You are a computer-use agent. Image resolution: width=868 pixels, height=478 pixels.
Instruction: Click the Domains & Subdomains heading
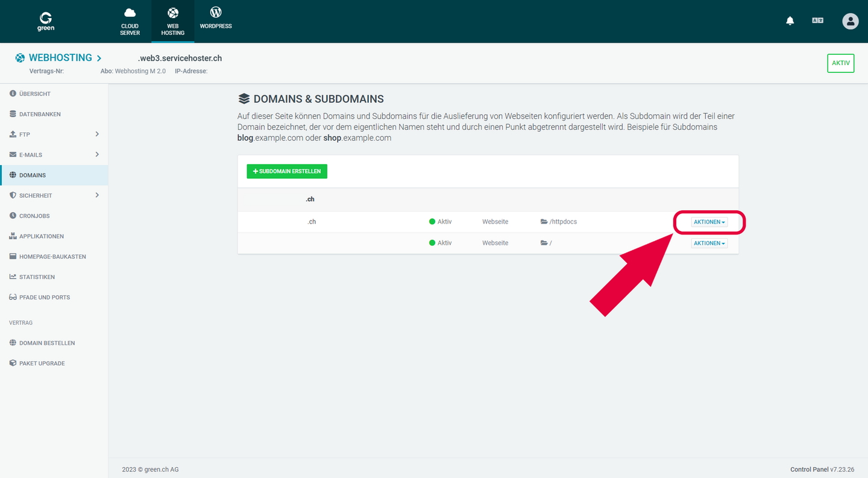tap(311, 99)
